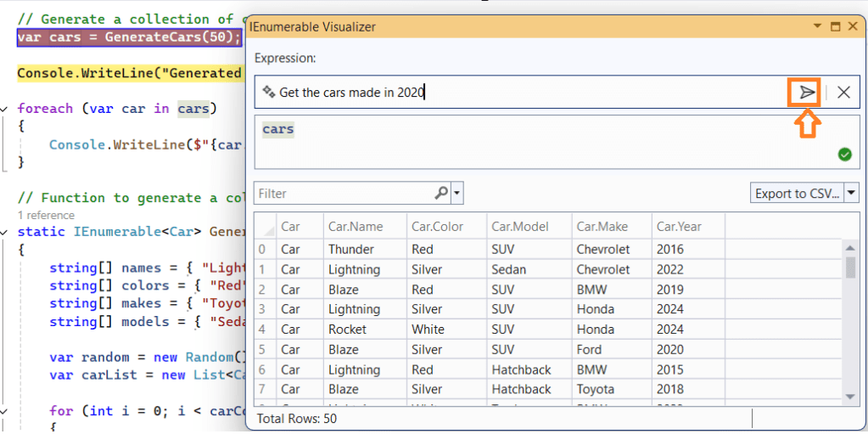The height and width of the screenshot is (434, 868).
Task: Click the Car.Name column header
Action: (x=356, y=226)
